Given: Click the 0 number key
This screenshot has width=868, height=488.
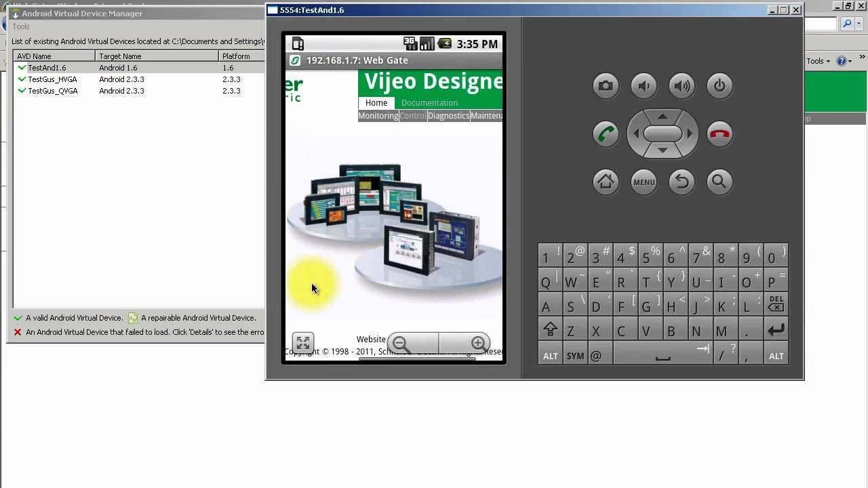Looking at the screenshot, I should point(776,256).
